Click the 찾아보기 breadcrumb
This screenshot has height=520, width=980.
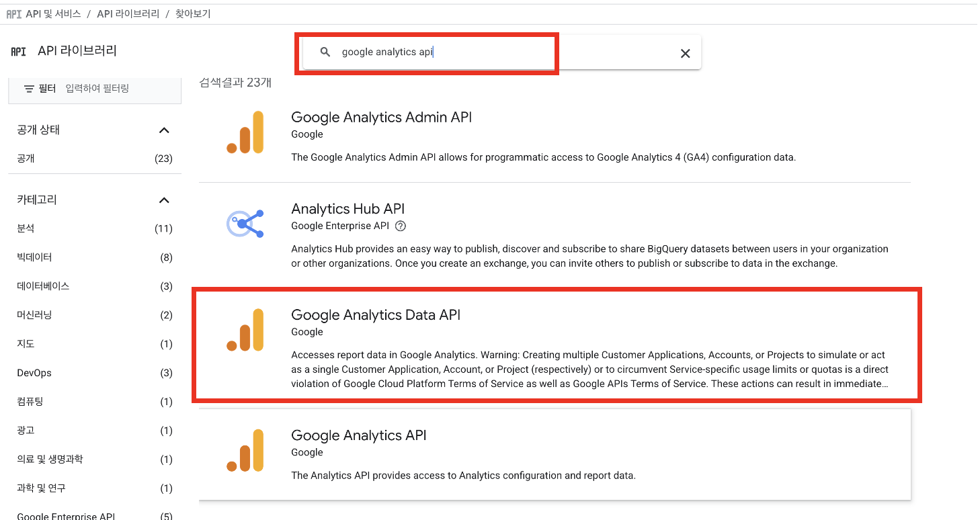(193, 13)
